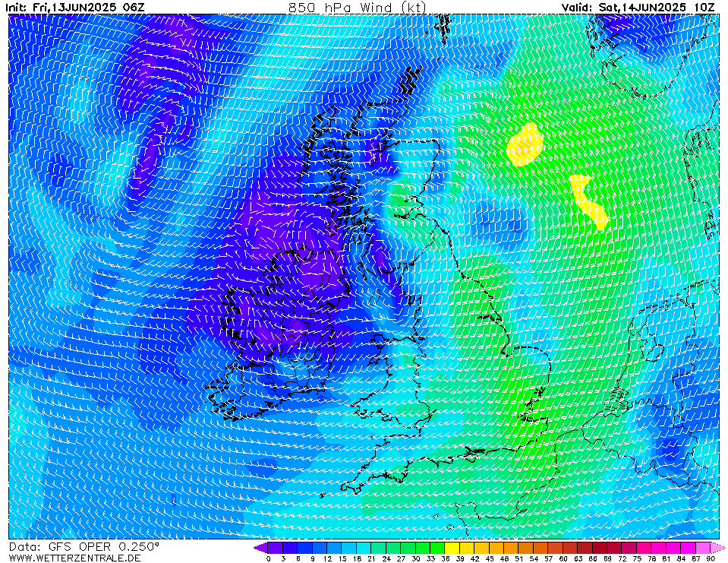Click the legend swatch between 18 and 21
Viewport: 728px width, 563px height.
pos(364,548)
